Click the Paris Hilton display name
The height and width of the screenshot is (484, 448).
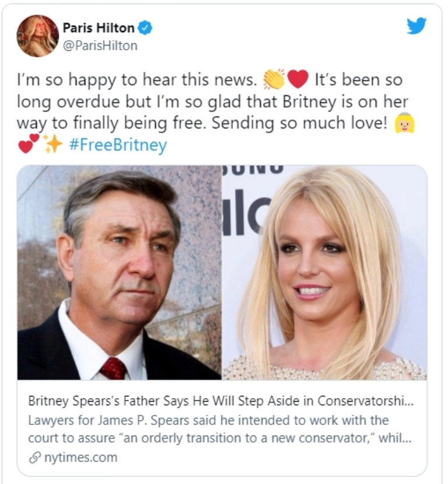point(99,28)
